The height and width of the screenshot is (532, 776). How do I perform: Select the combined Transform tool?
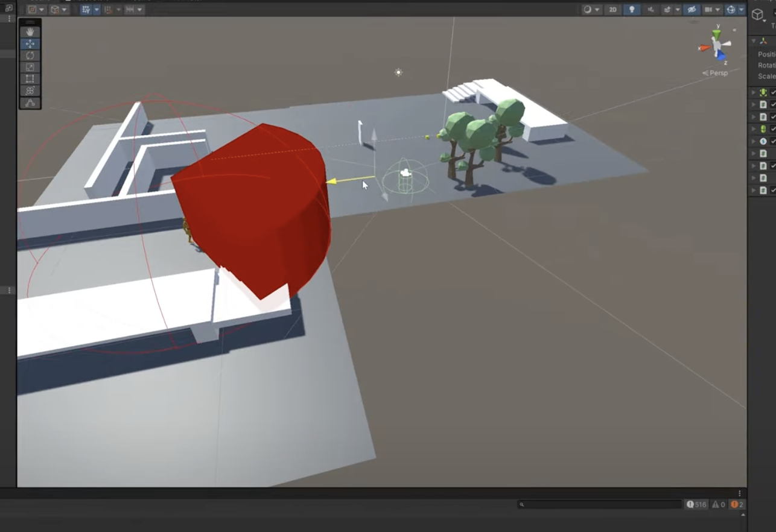pos(30,90)
